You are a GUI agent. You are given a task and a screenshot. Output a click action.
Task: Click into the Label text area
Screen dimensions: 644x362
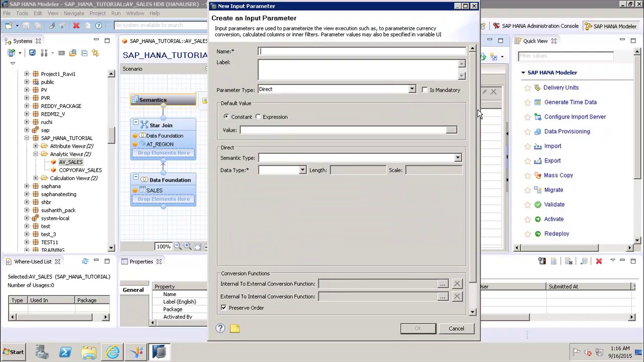(x=358, y=69)
